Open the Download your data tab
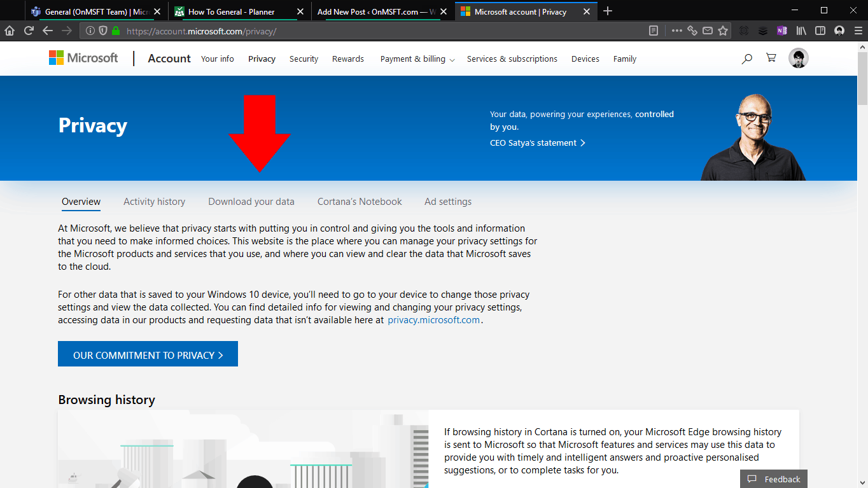The image size is (868, 488). (251, 202)
